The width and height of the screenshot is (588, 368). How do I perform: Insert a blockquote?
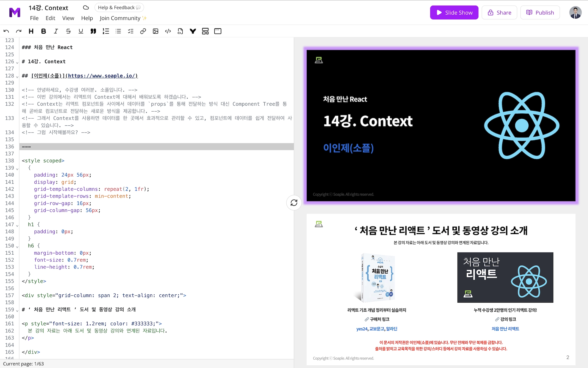93,31
